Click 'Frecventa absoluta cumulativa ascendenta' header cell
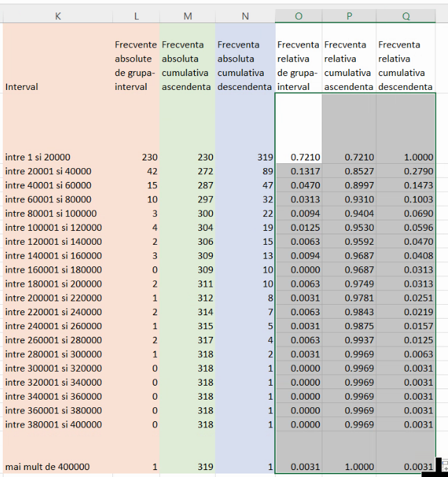Viewport: 448px width, 477px height. pos(188,66)
